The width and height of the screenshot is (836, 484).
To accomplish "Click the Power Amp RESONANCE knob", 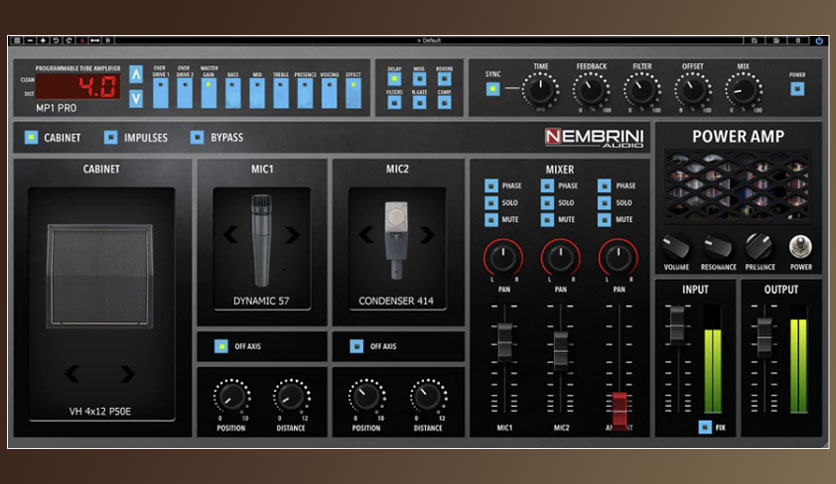I will pyautogui.click(x=718, y=246).
